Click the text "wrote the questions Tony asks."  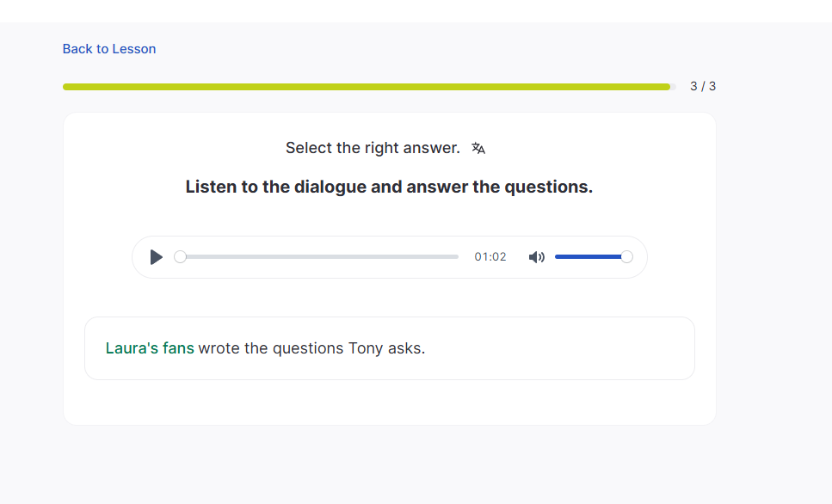[x=311, y=348]
